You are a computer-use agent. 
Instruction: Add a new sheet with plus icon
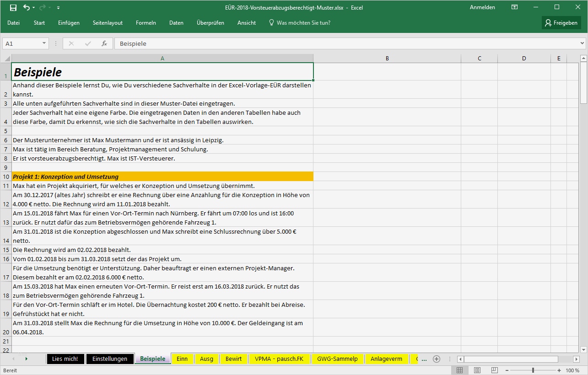click(437, 359)
